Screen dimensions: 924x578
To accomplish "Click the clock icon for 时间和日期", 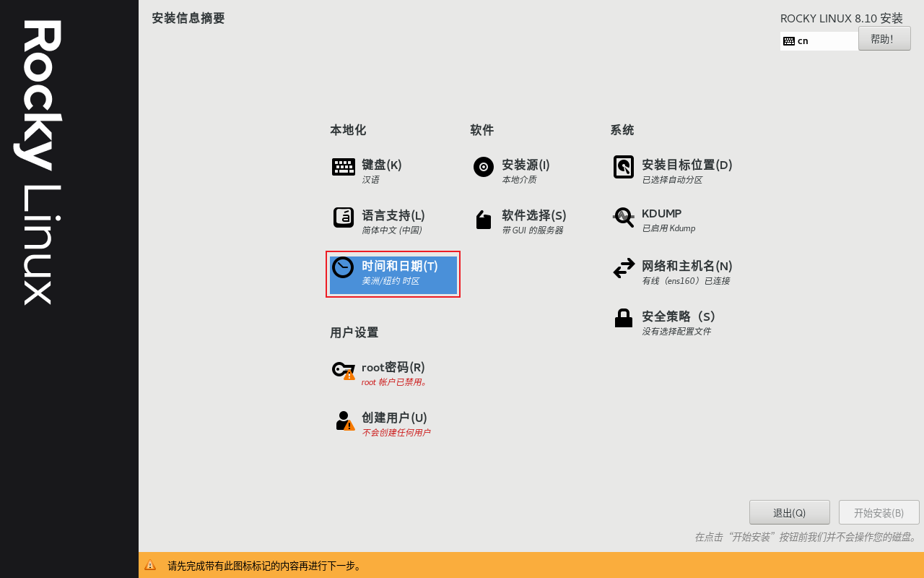I will pyautogui.click(x=343, y=267).
